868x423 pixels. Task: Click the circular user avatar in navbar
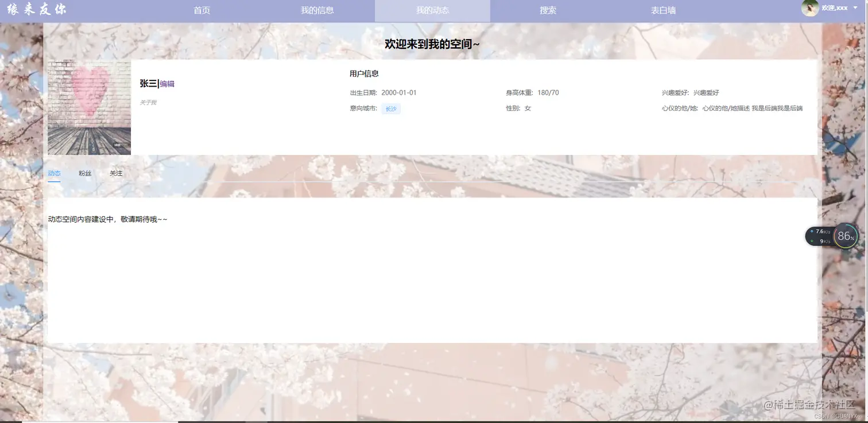pyautogui.click(x=809, y=8)
